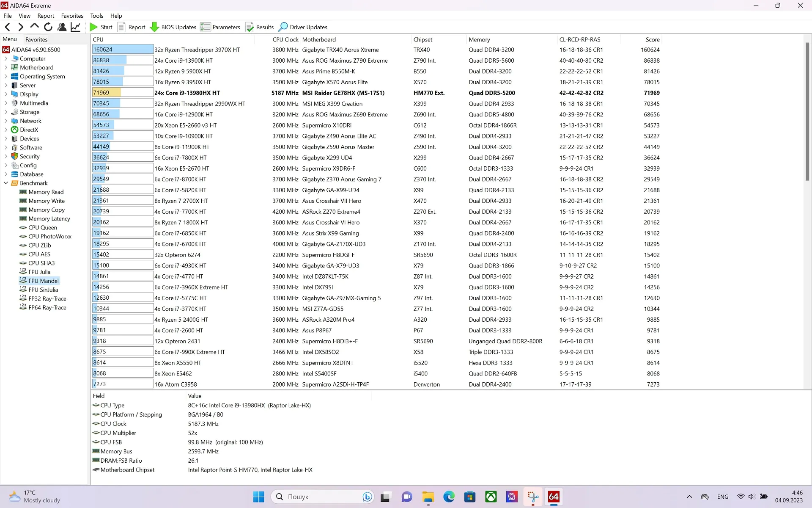This screenshot has width=812, height=508.
Task: Switch to the Favorites tab
Action: coord(36,39)
